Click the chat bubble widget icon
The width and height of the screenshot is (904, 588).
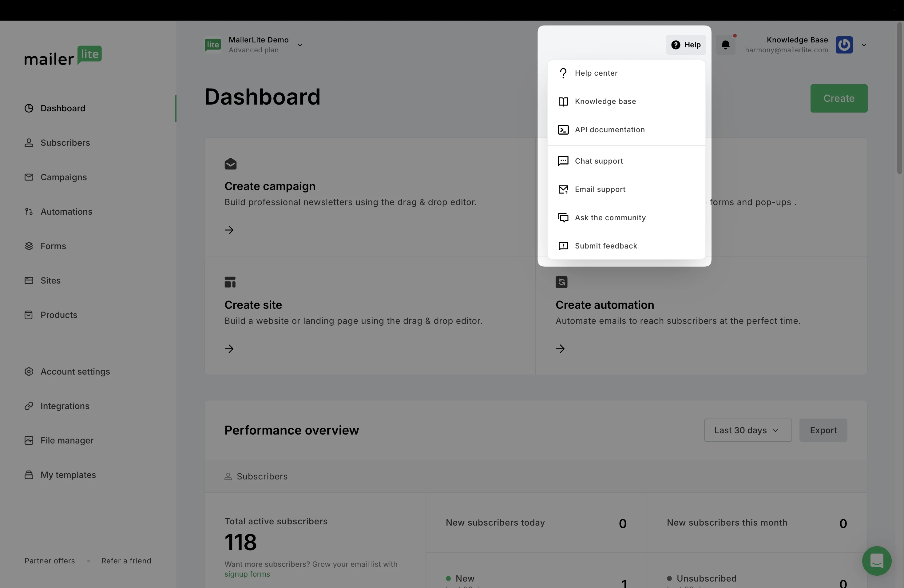click(x=877, y=561)
